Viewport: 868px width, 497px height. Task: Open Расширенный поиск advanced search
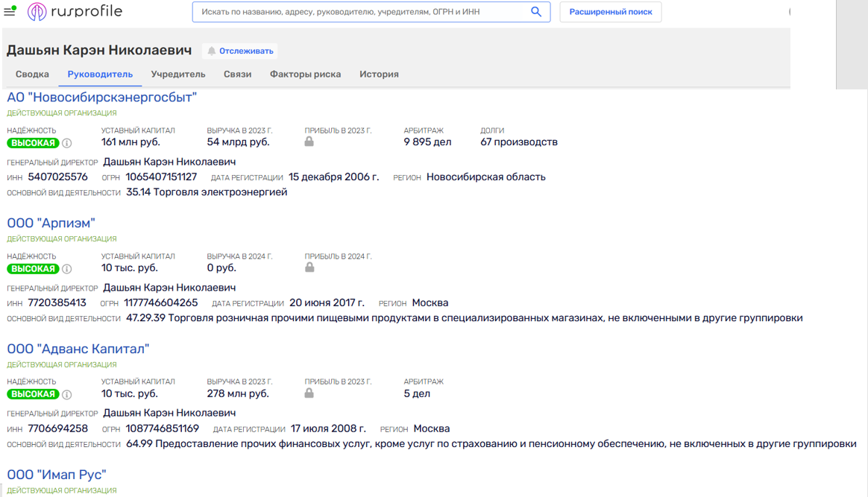click(611, 12)
